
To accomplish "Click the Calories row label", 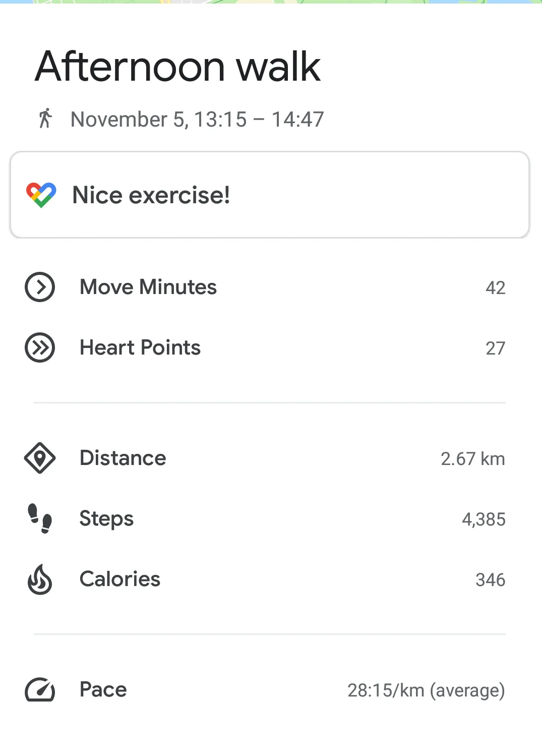I will [x=120, y=579].
